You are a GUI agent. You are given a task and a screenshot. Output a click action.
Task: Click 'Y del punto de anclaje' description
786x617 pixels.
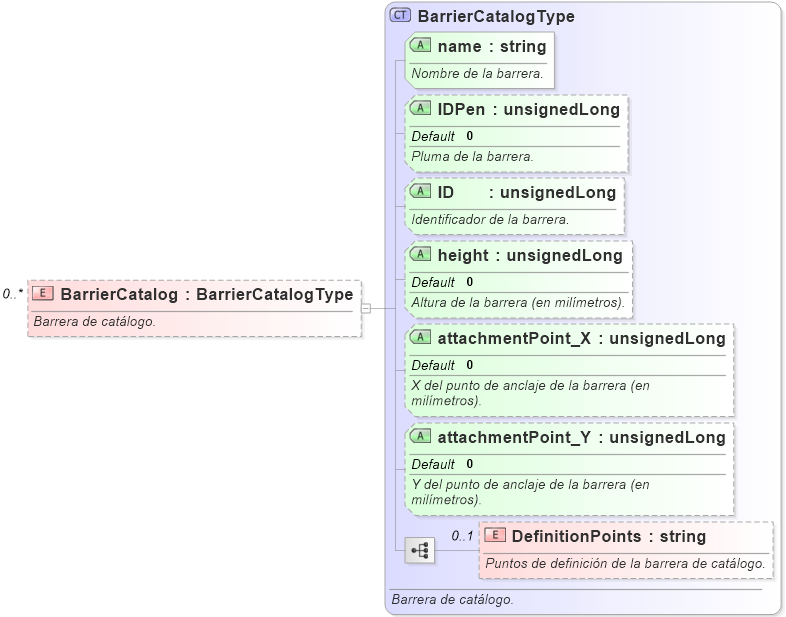tap(530, 492)
